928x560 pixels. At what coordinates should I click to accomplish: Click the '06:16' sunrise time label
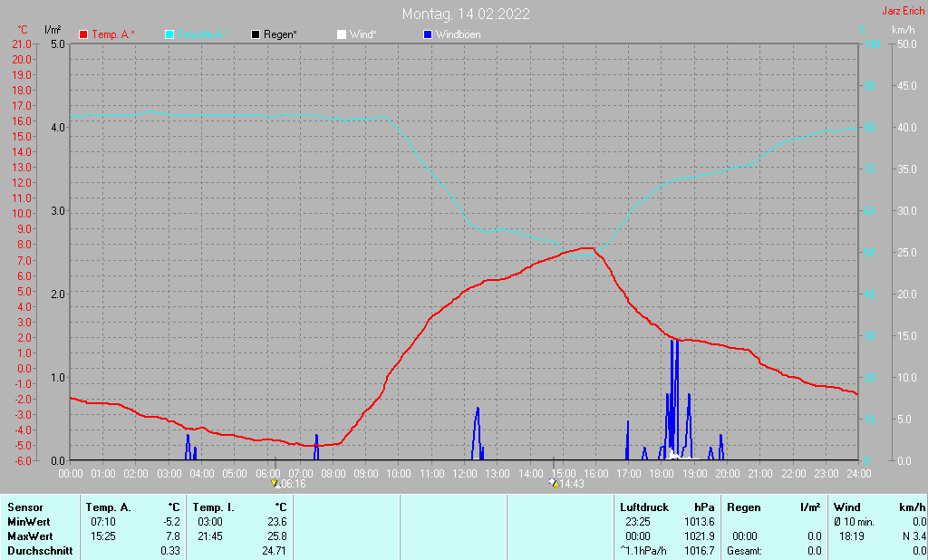click(294, 484)
